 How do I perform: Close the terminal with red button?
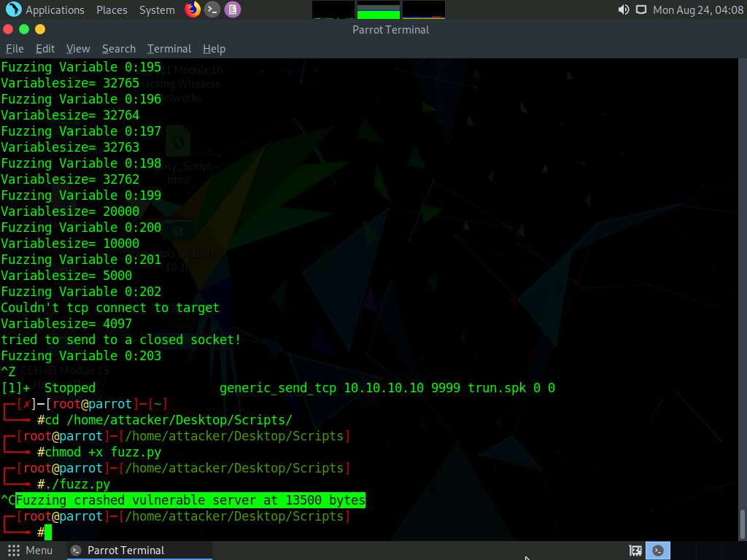click(8, 29)
